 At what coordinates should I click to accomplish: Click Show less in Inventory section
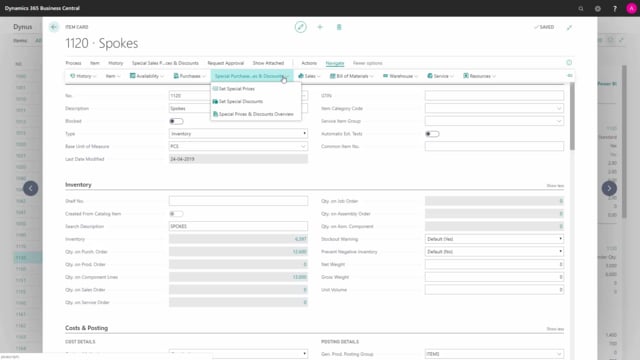pos(555,186)
